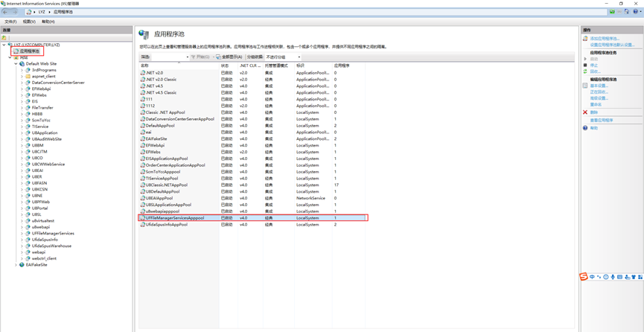Click the red X delete icon
Image resolution: width=644 pixels, height=332 pixels.
585,112
